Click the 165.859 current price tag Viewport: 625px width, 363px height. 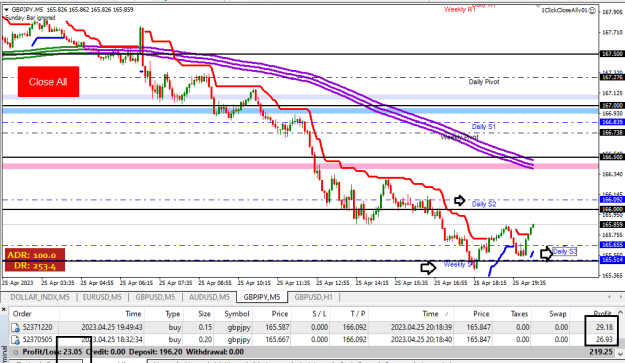coord(612,225)
